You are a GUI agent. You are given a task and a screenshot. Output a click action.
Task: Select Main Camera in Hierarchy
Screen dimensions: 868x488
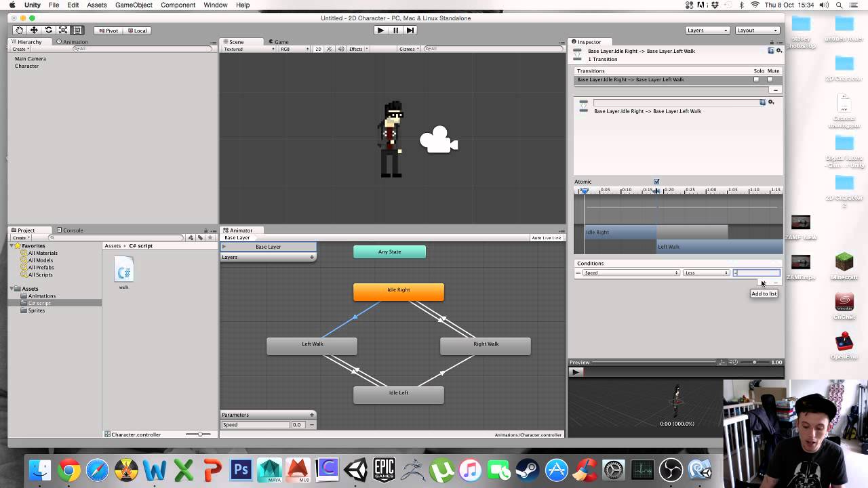(31, 59)
